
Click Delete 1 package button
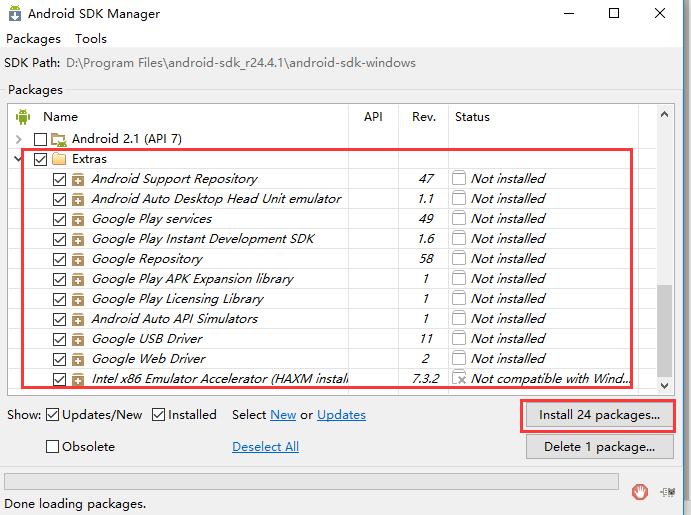599,447
